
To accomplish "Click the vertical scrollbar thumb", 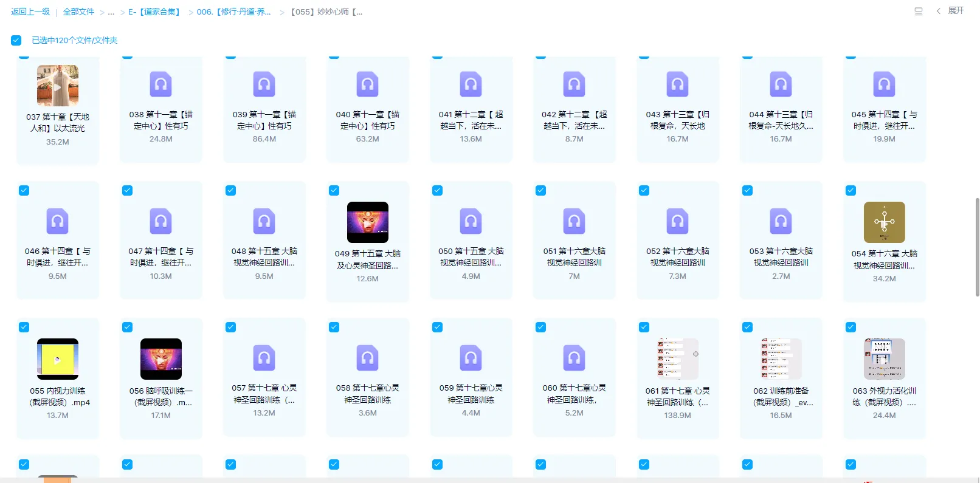I will click(977, 247).
